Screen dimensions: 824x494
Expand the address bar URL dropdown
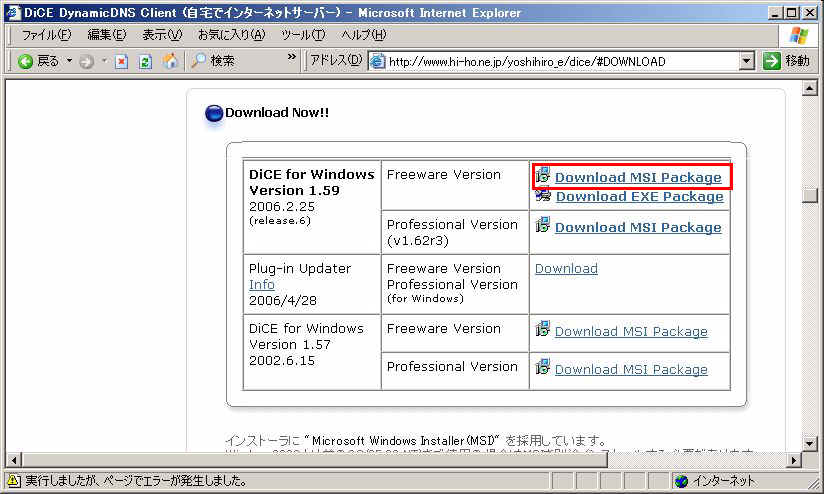[746, 61]
